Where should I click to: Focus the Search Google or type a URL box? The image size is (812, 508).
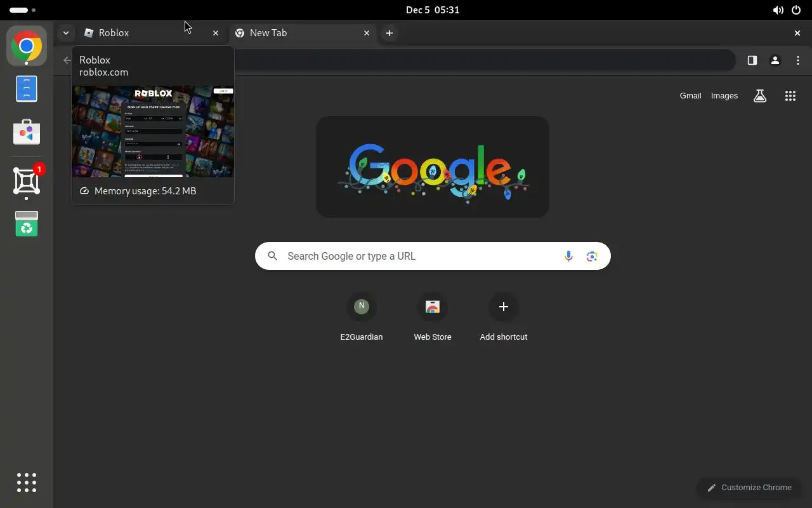433,256
